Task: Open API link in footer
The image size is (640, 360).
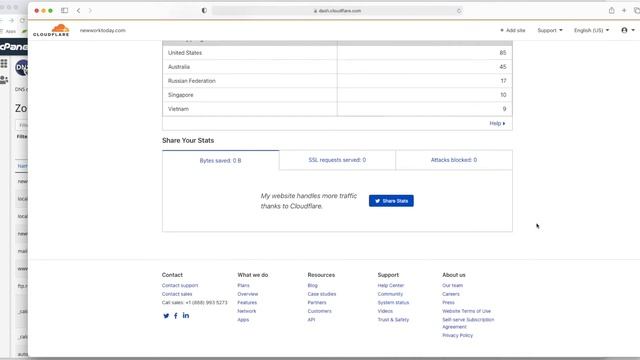Action: click(x=311, y=320)
